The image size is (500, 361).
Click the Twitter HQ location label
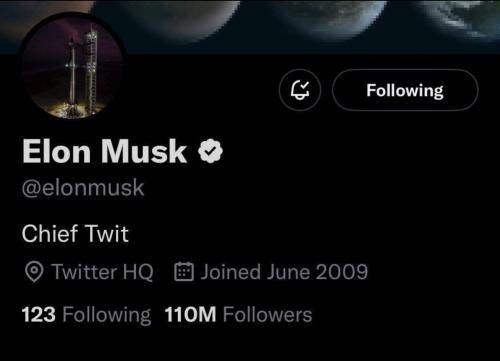click(x=102, y=272)
